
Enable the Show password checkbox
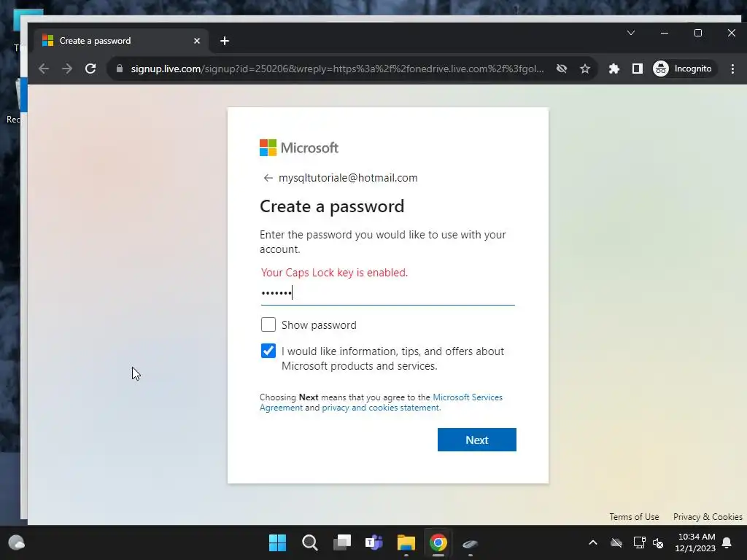click(x=268, y=324)
